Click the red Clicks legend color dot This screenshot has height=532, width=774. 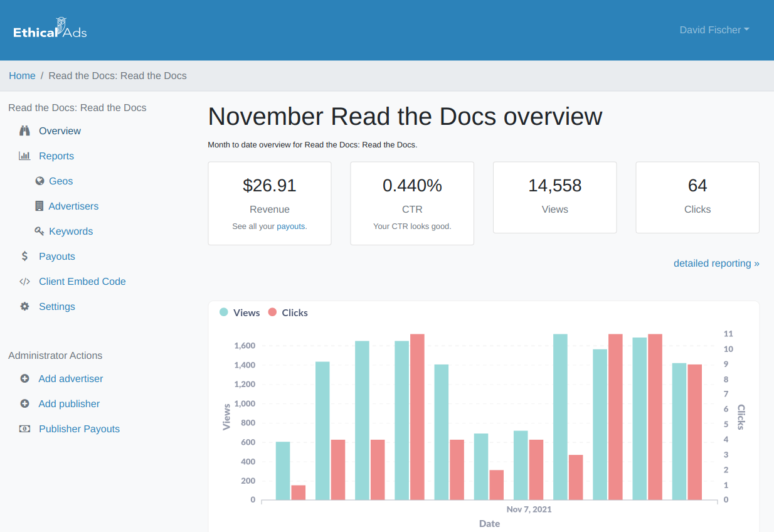pos(272,312)
